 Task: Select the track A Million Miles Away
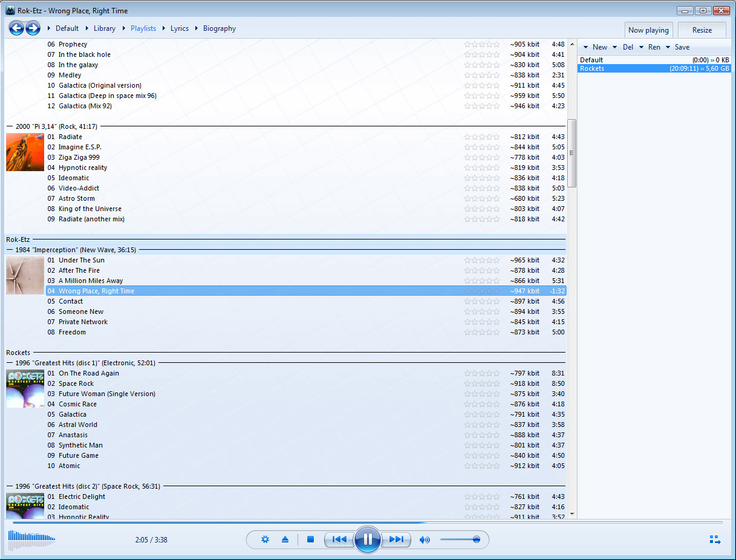[x=306, y=281]
